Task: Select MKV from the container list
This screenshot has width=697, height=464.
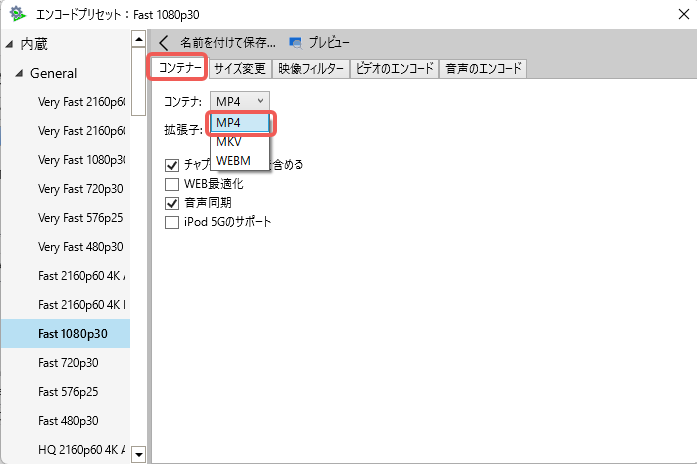Action: [x=230, y=142]
